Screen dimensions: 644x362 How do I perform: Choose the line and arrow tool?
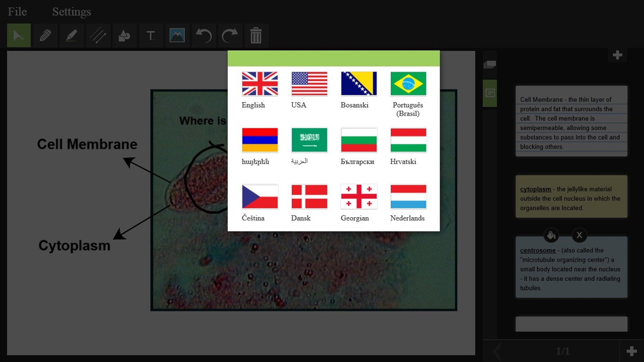pyautogui.click(x=98, y=35)
